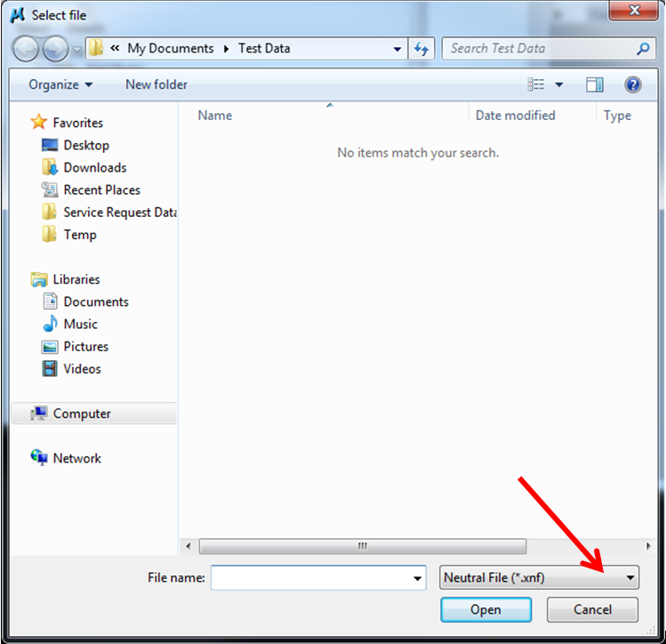Viewport: 666px width, 644px height.
Task: Expand the view options dropdown arrow
Action: (x=559, y=85)
